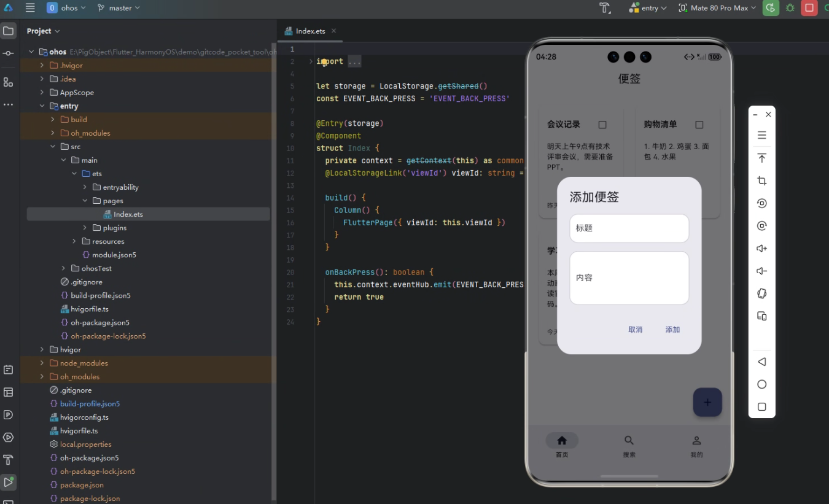Check the checkbox next to 购物清单 note
Image resolution: width=829 pixels, height=504 pixels.
point(699,124)
